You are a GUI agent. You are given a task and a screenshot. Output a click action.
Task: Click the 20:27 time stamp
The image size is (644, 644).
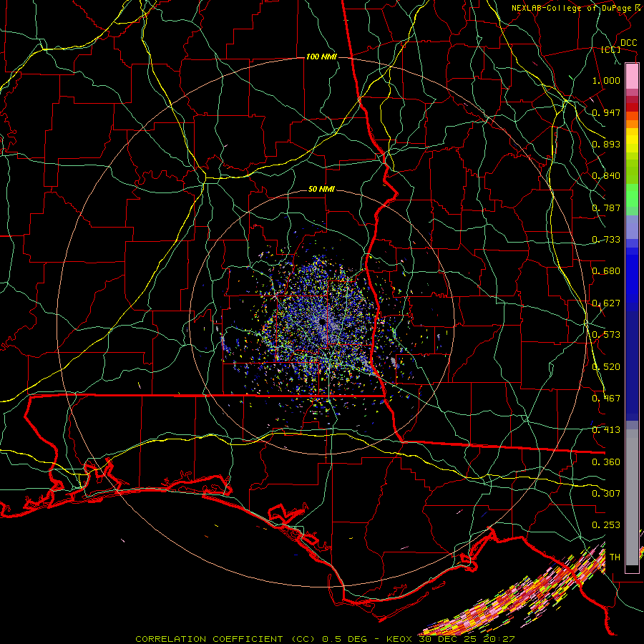coord(498,639)
